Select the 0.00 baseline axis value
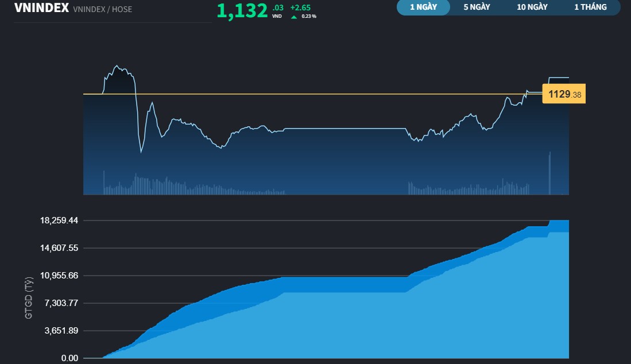The height and width of the screenshot is (364, 631). coord(71,358)
